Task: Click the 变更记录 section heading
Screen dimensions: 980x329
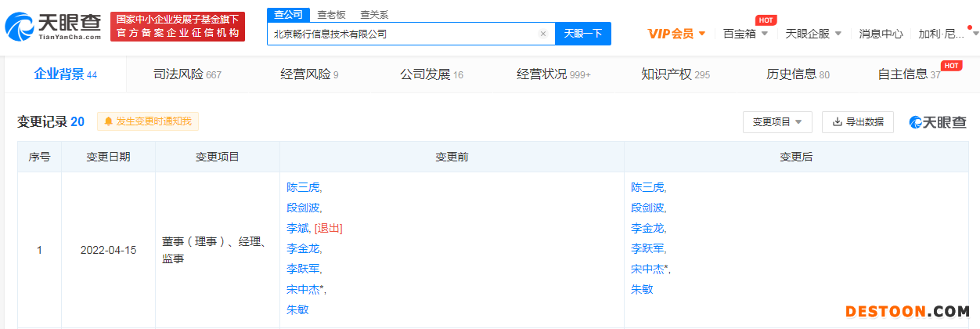Action: (51, 121)
